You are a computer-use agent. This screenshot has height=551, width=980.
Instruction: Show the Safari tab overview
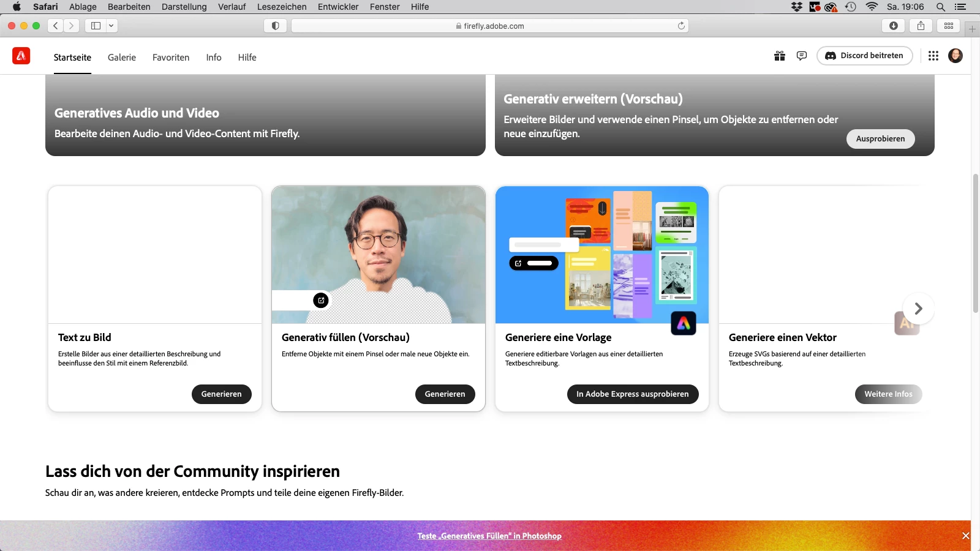coord(948,26)
